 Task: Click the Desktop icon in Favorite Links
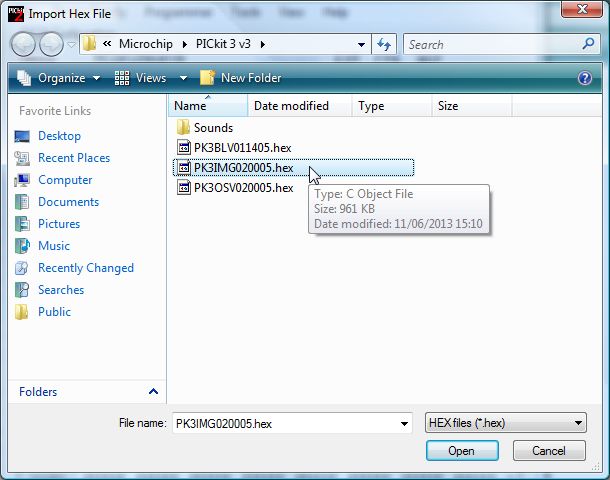click(23, 136)
